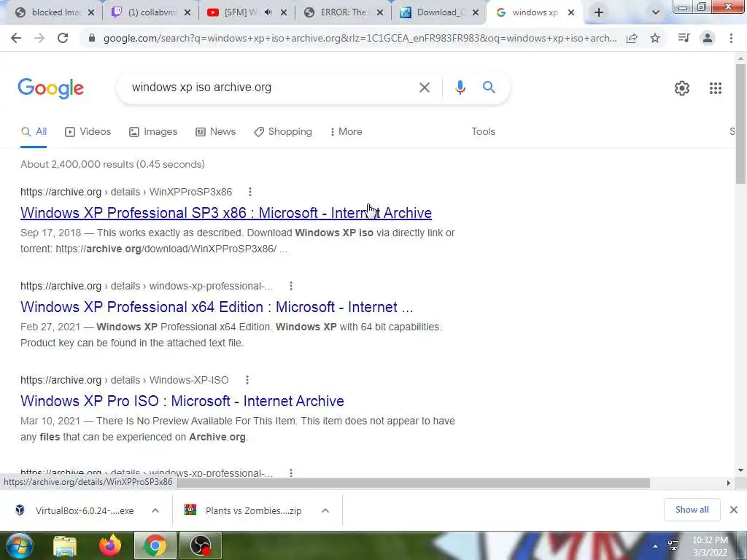
Task: Show hidden system tray icons
Action: click(x=656, y=545)
